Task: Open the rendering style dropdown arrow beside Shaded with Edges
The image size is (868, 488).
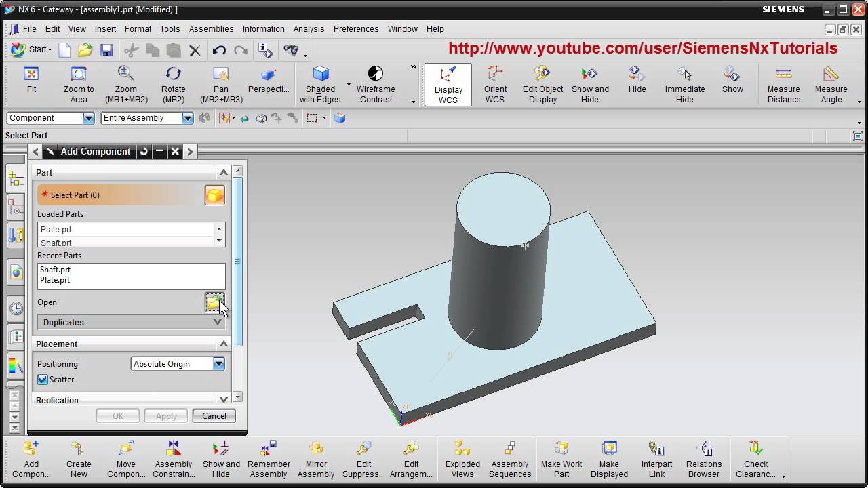Action: pyautogui.click(x=349, y=85)
